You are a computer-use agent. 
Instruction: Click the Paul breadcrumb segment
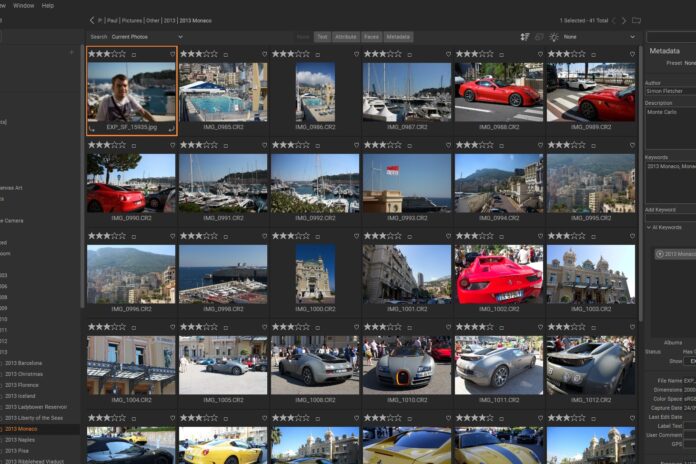[x=112, y=20]
